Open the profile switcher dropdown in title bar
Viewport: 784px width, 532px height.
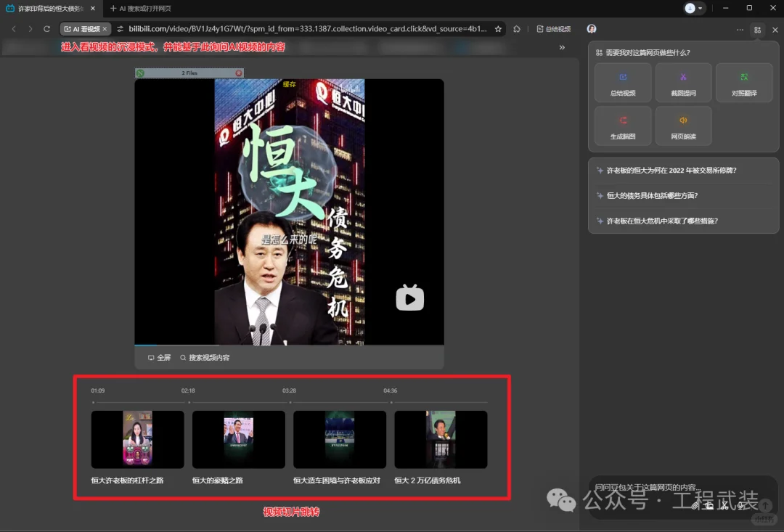tap(694, 9)
